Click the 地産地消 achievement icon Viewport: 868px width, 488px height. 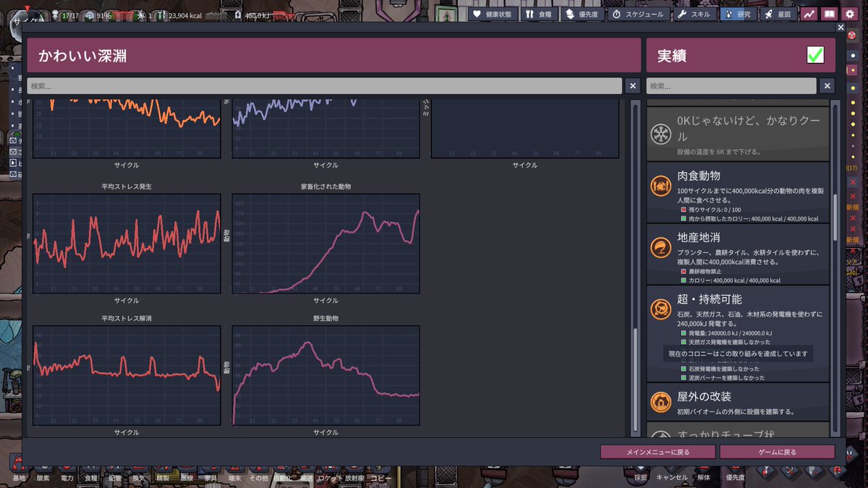click(x=660, y=248)
